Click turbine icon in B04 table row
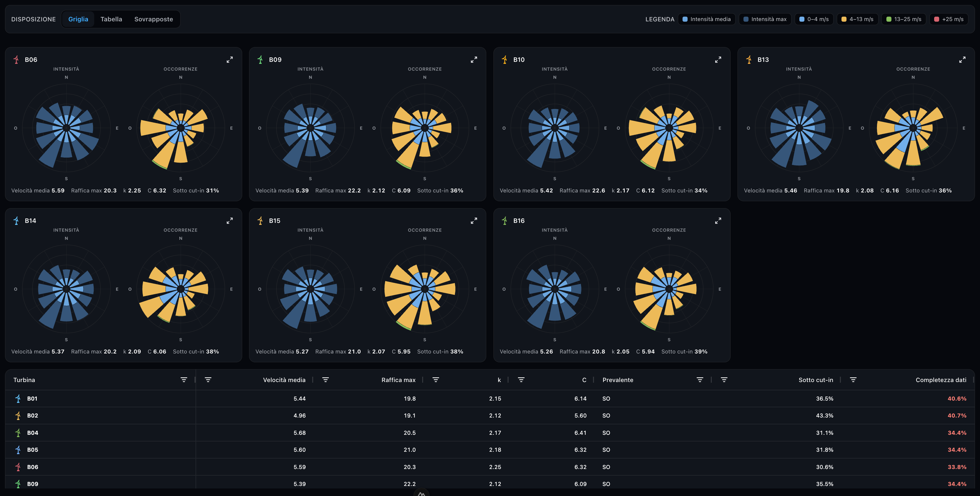 click(x=18, y=433)
